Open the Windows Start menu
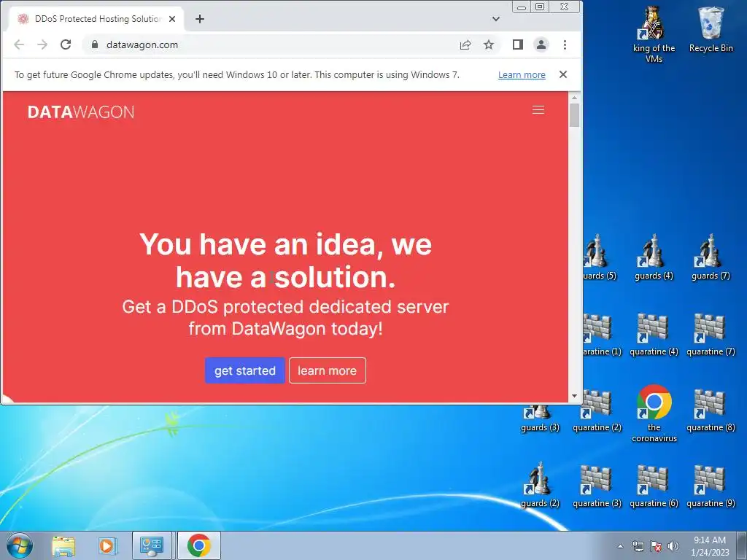This screenshot has width=747, height=560. click(20, 545)
